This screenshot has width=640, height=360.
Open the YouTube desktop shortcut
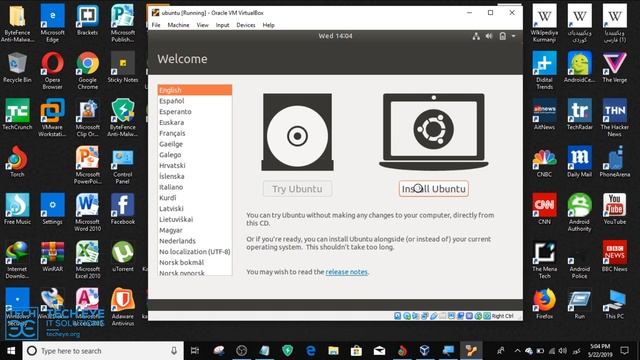(x=615, y=209)
